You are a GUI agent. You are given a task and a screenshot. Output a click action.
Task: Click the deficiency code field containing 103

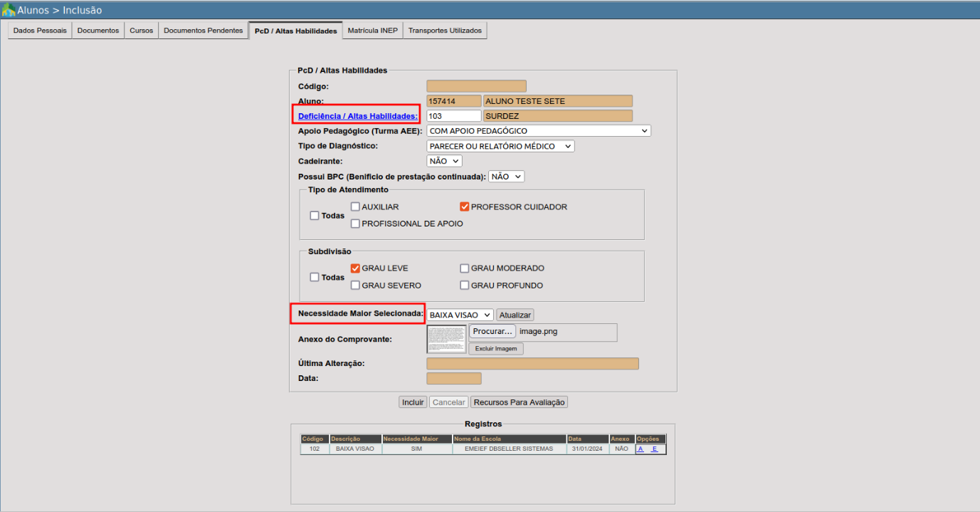453,116
